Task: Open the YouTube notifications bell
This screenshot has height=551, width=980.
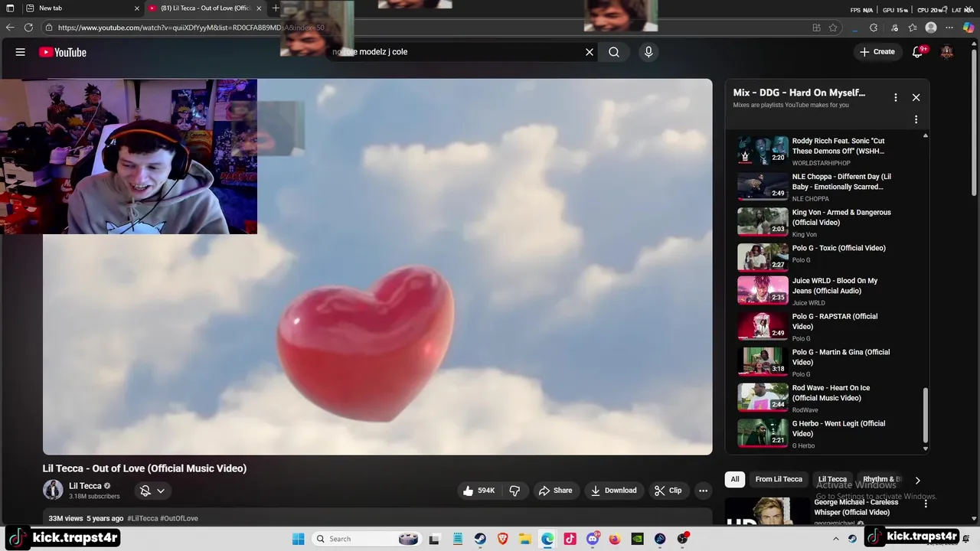Action: (x=917, y=52)
